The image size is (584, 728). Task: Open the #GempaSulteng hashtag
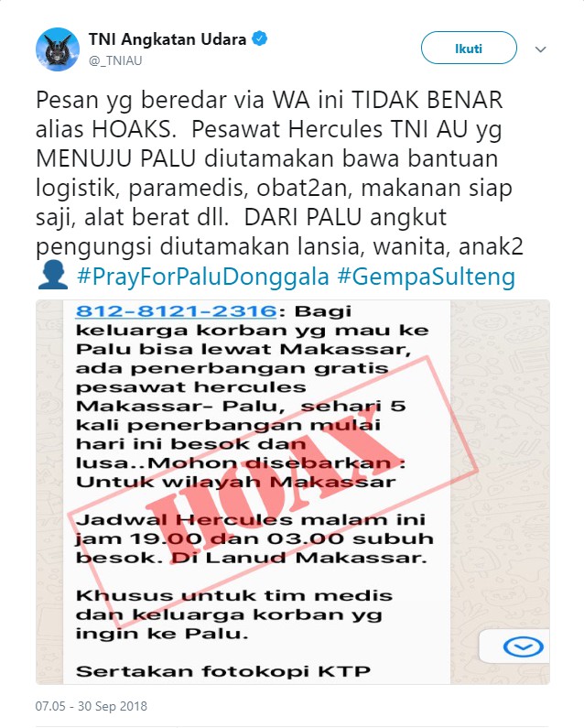(x=427, y=277)
